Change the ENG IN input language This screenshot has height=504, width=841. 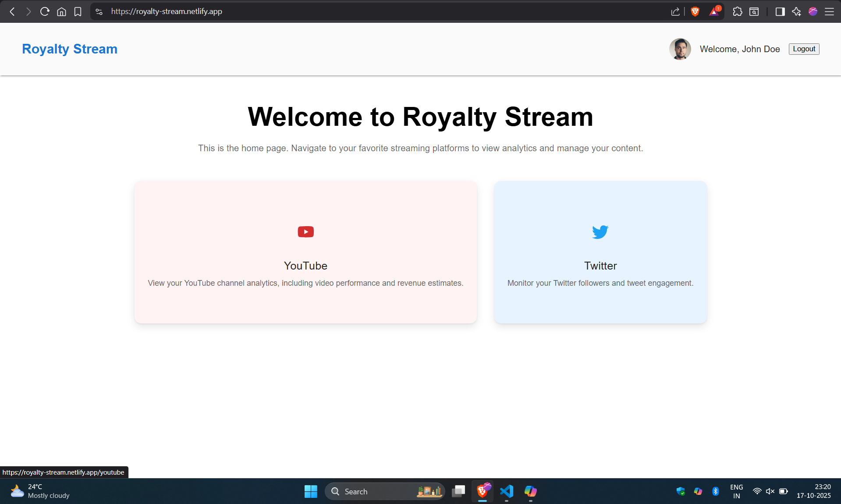pyautogui.click(x=736, y=491)
